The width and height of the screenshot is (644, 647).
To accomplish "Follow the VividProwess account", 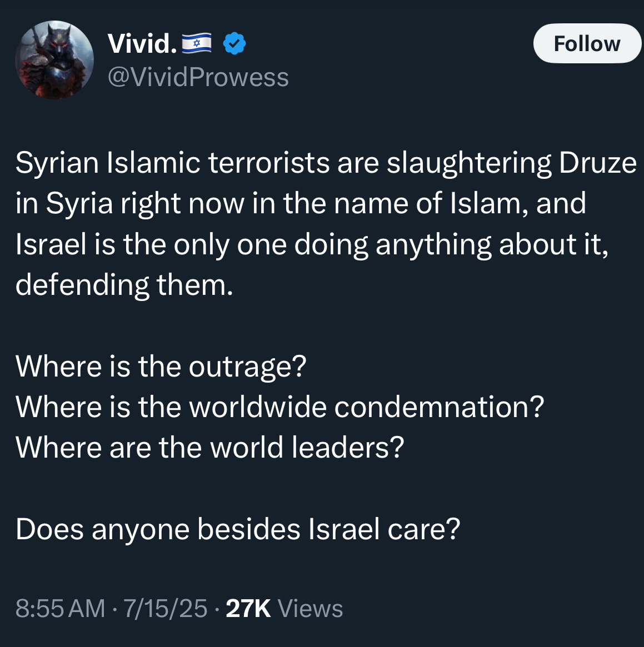I will (587, 43).
